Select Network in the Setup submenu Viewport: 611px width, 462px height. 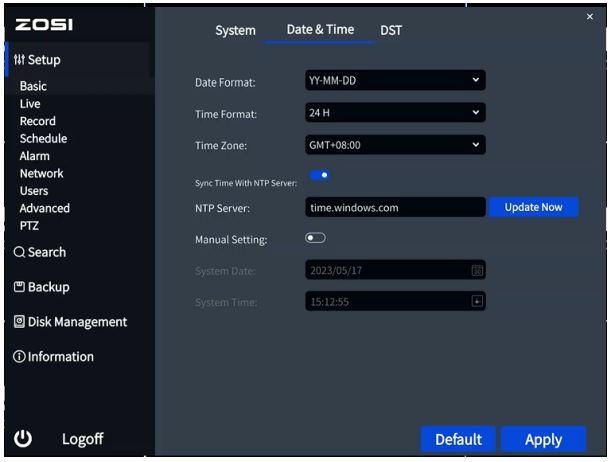point(41,173)
